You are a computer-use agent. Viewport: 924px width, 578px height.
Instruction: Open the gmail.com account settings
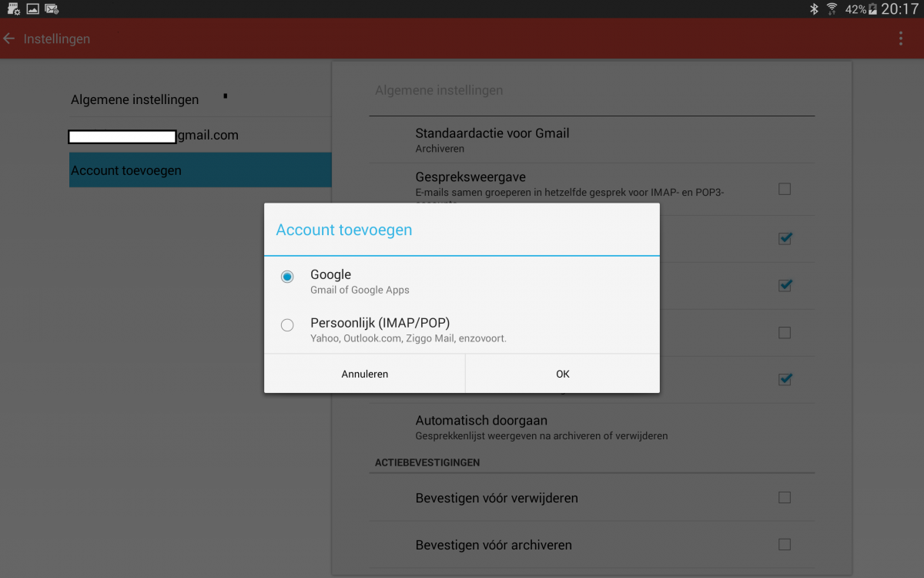[x=200, y=136]
